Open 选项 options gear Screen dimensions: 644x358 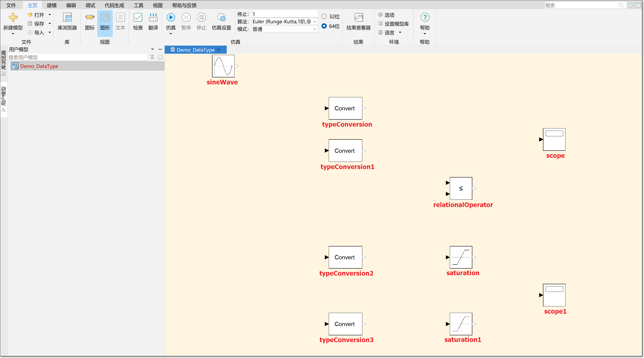(x=387, y=15)
